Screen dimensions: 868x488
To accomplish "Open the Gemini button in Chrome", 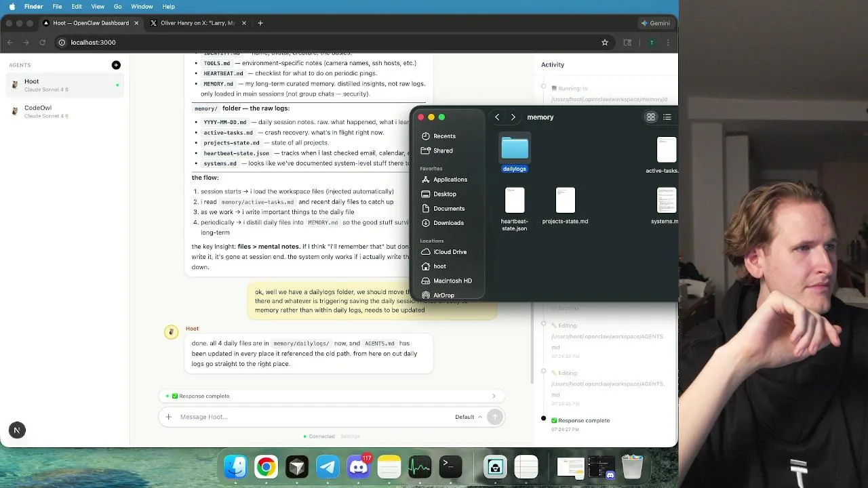I will coord(656,23).
